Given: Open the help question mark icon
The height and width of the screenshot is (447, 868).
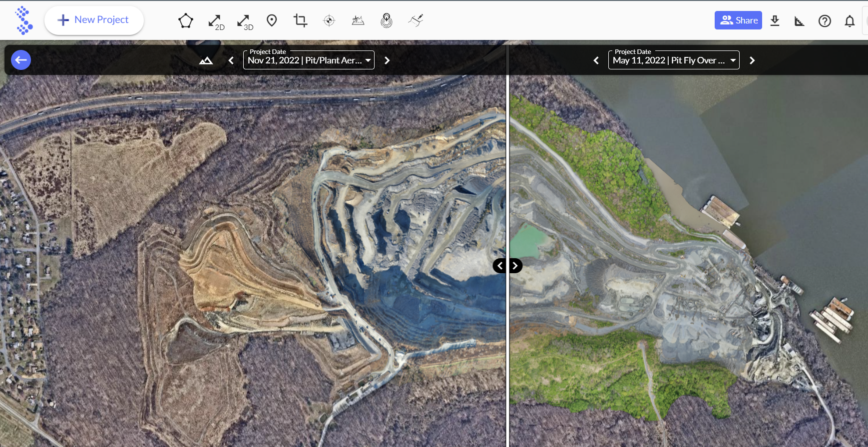Looking at the screenshot, I should pyautogui.click(x=825, y=21).
